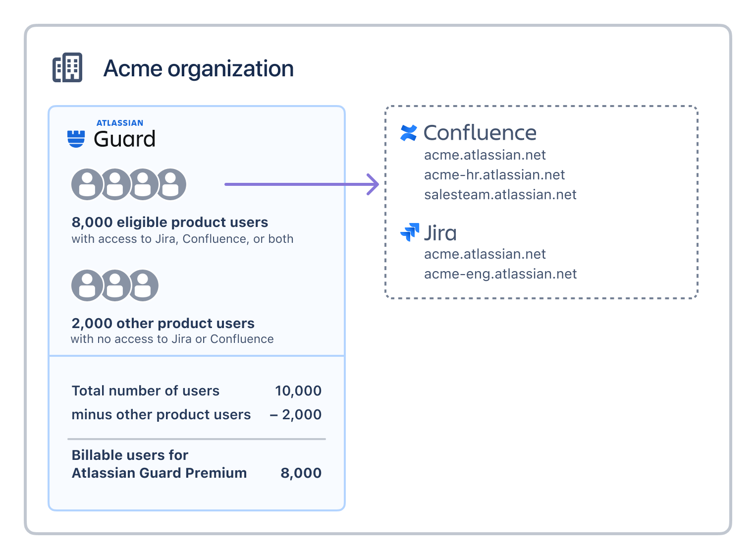Click 'acme-hr.atlassian.net' site
The image size is (756, 559).
494,175
